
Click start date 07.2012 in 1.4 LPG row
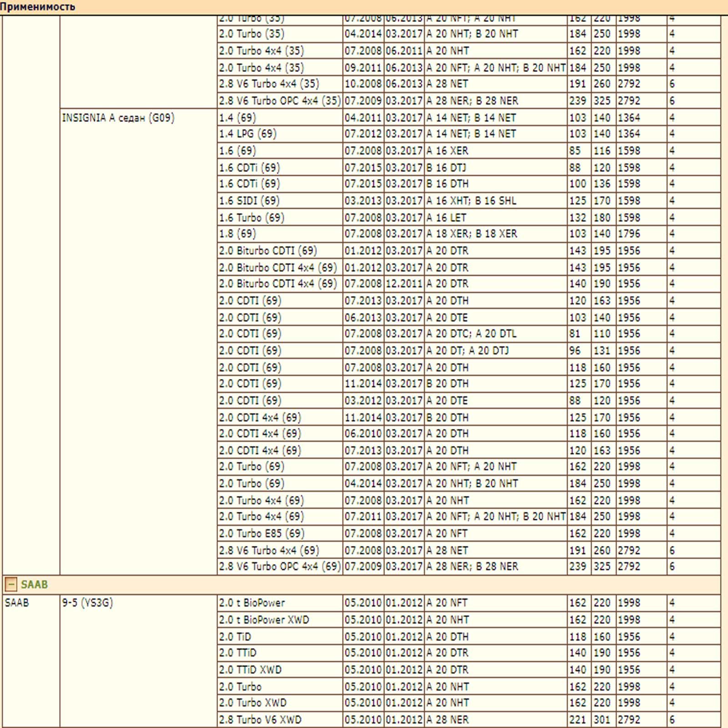(363, 134)
